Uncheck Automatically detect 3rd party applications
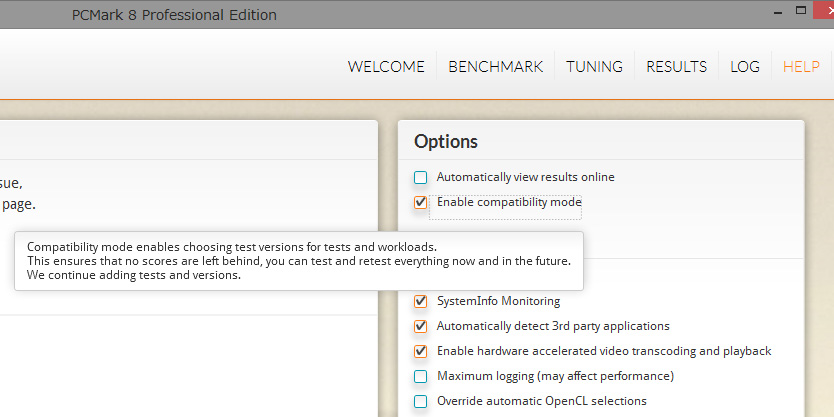Viewport: 834px width, 417px height. (421, 326)
